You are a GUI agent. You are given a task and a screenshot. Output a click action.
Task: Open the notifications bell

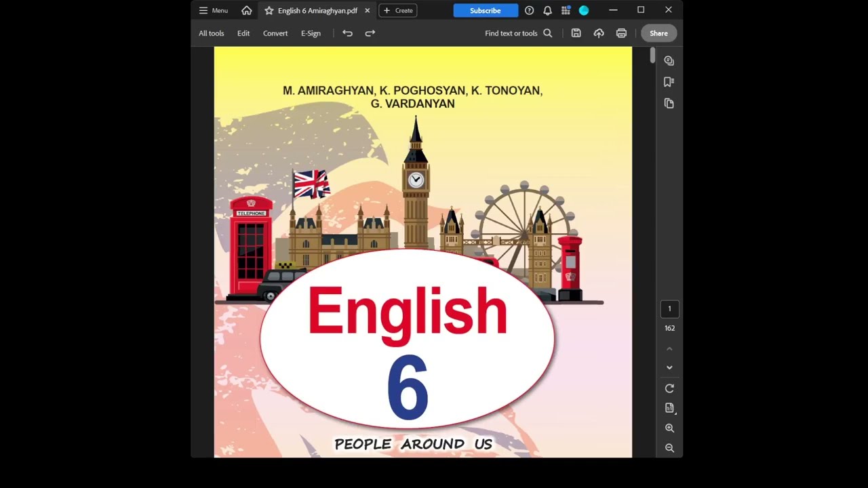[x=547, y=10]
